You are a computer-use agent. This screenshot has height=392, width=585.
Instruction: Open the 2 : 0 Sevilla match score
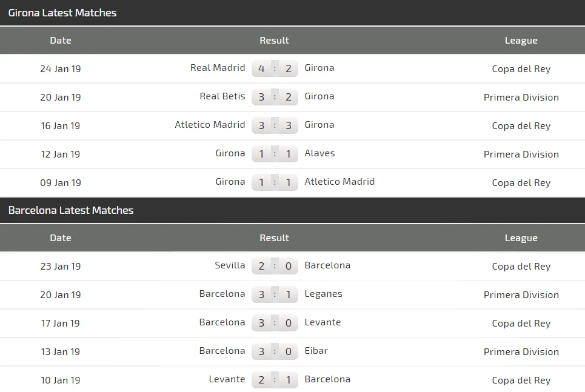pyautogui.click(x=275, y=266)
